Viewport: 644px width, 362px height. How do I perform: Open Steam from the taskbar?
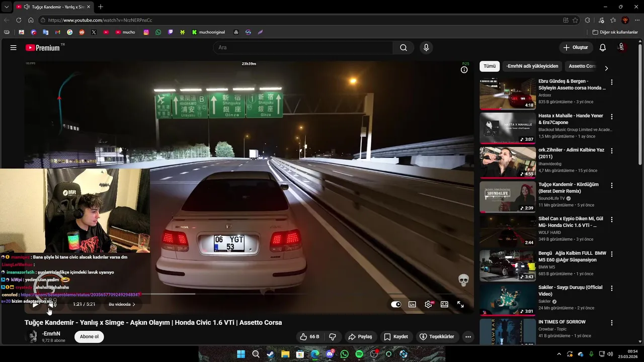pos(271,354)
